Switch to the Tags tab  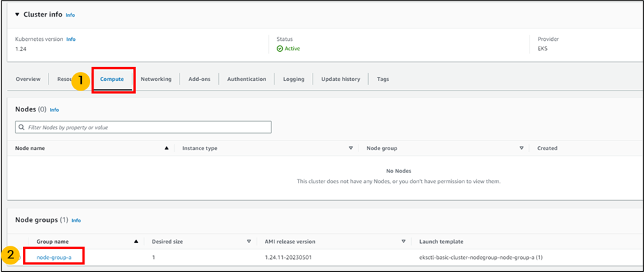pos(383,79)
